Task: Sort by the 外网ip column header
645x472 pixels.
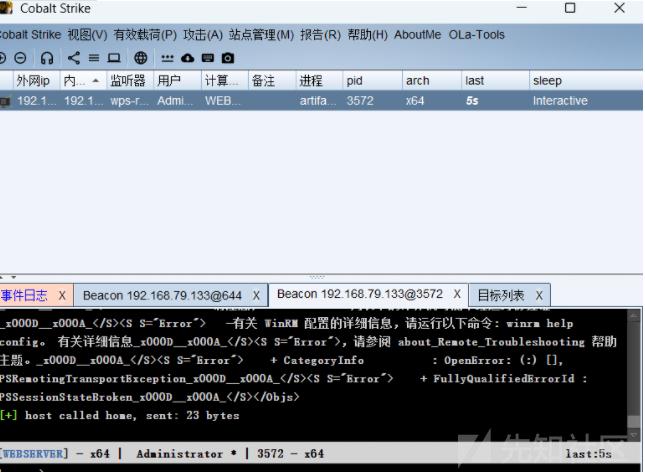Action: (37, 81)
